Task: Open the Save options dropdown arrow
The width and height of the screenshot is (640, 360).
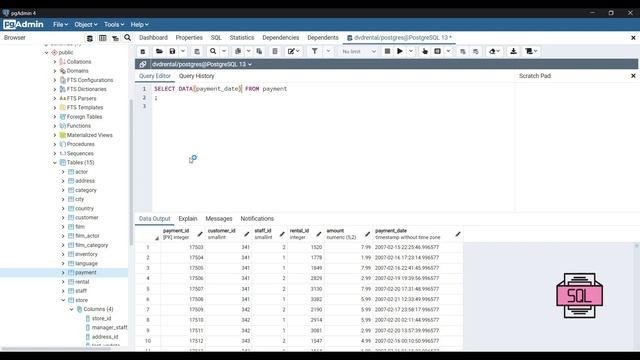Action: 183,51
